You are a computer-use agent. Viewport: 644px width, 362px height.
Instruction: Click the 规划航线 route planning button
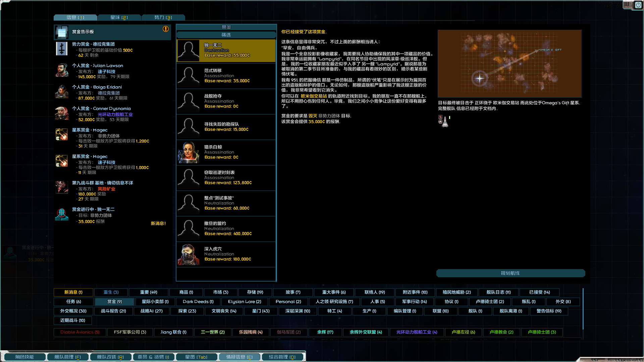pyautogui.click(x=510, y=273)
